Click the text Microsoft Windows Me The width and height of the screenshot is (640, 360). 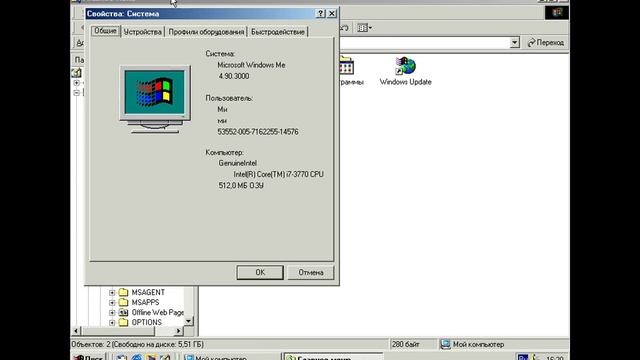pyautogui.click(x=251, y=65)
